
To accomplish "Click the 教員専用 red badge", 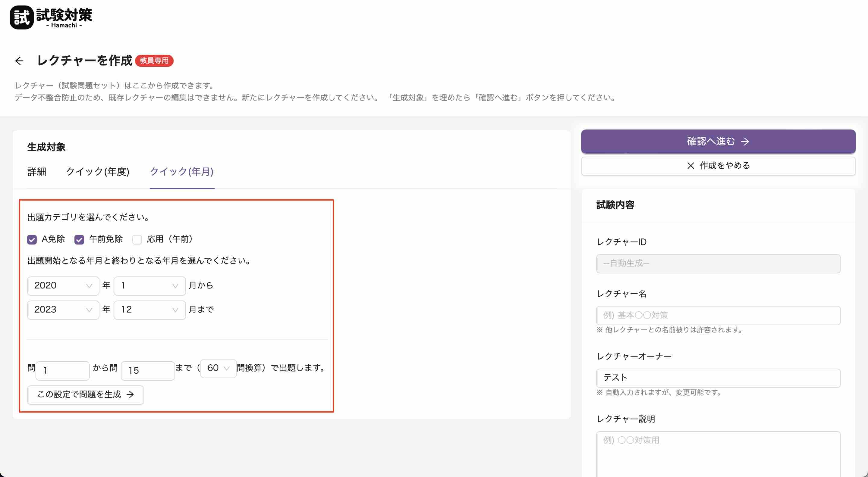I will coord(154,61).
